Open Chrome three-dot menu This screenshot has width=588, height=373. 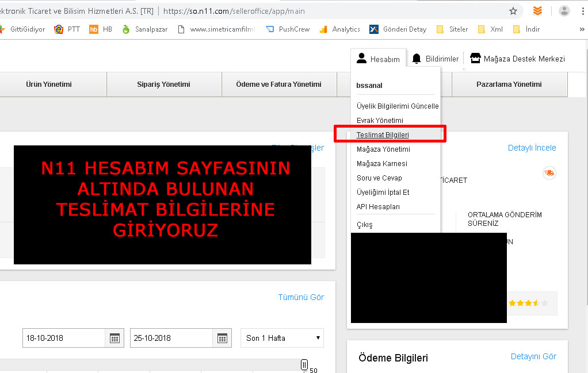(583, 11)
